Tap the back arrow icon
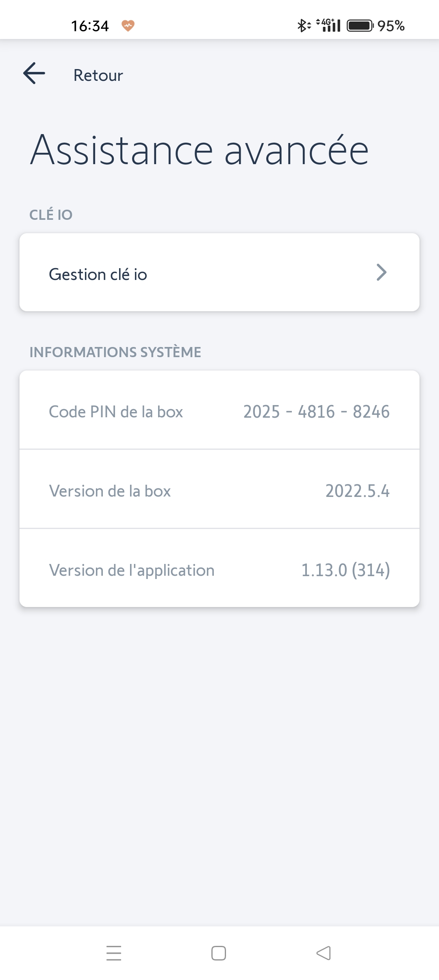The image size is (439, 980). coord(34,74)
